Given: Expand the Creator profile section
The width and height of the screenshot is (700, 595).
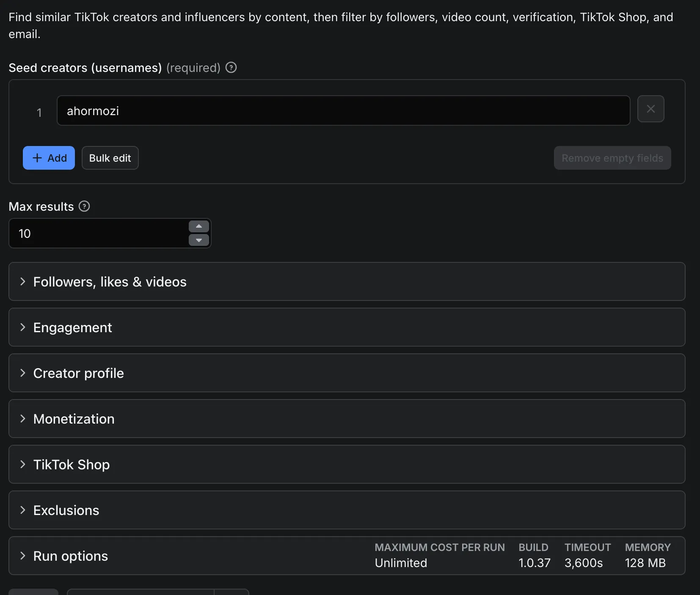Looking at the screenshot, I should [347, 373].
